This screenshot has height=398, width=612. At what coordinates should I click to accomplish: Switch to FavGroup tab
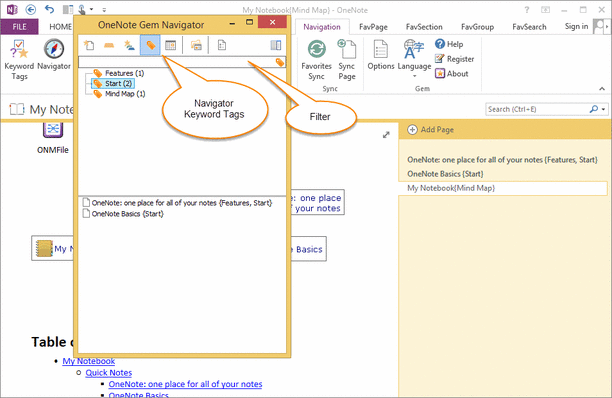coord(477,27)
